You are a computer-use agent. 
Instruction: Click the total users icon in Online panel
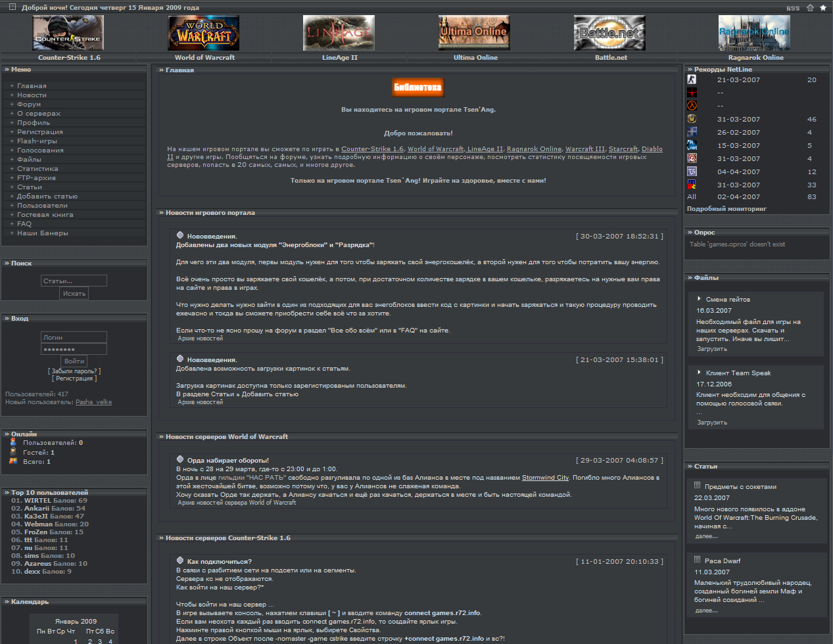[x=13, y=461]
